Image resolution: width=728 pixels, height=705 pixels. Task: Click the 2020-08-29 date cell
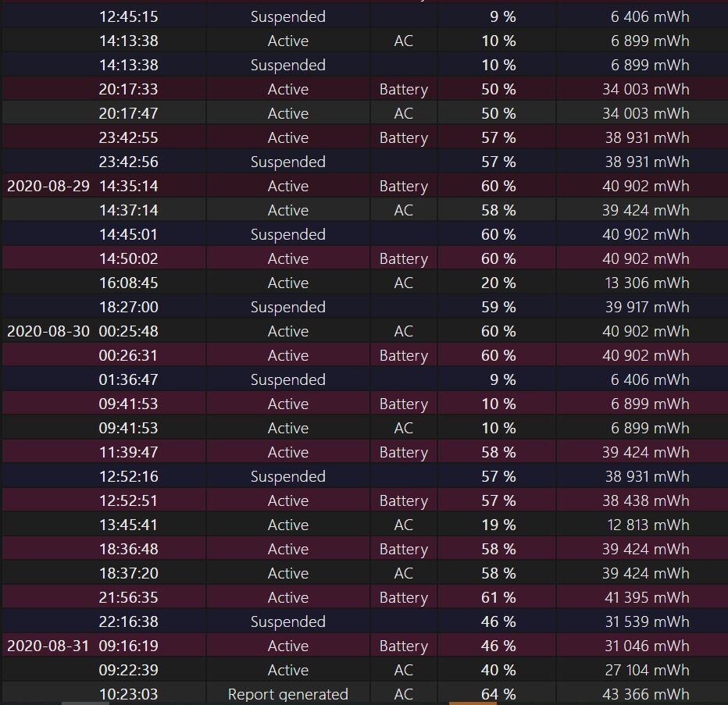pos(48,186)
